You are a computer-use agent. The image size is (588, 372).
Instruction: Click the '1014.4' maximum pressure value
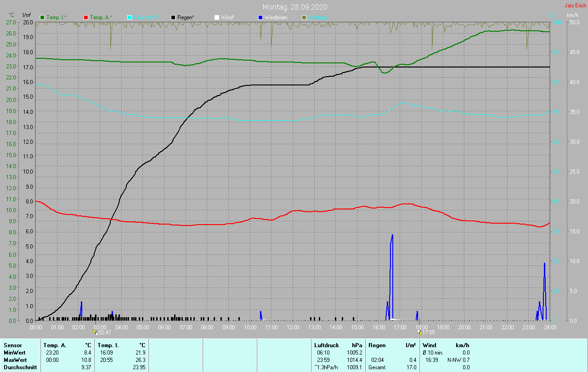pos(354,360)
